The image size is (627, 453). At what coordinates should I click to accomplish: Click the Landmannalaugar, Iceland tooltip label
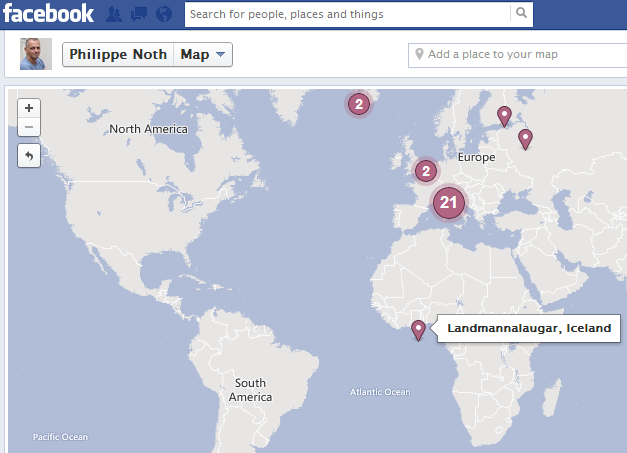pyautogui.click(x=529, y=328)
